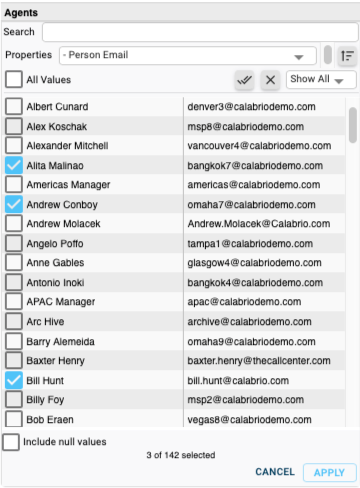The height and width of the screenshot is (488, 360).
Task: Select the Arc Hive checkbox
Action: 14,321
